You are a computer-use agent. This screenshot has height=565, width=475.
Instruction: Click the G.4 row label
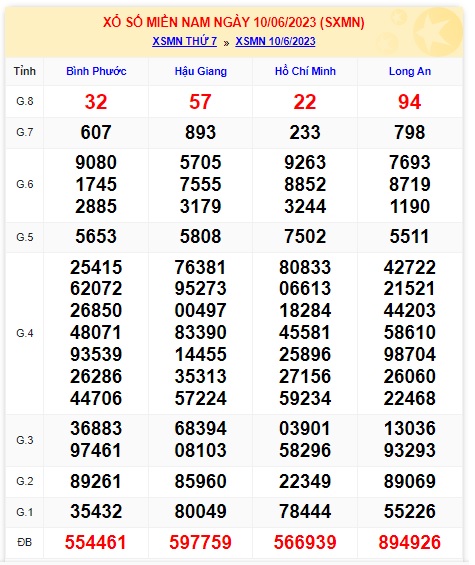pos(25,333)
